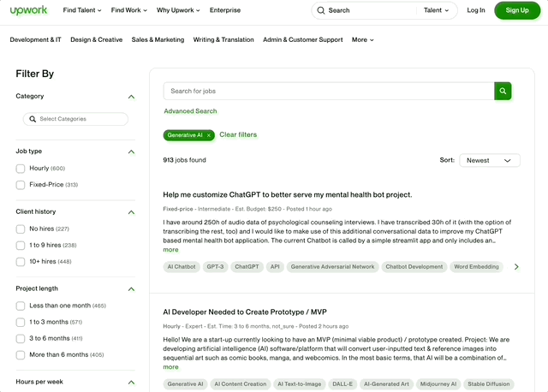Collapse the Job type filter section

click(131, 151)
